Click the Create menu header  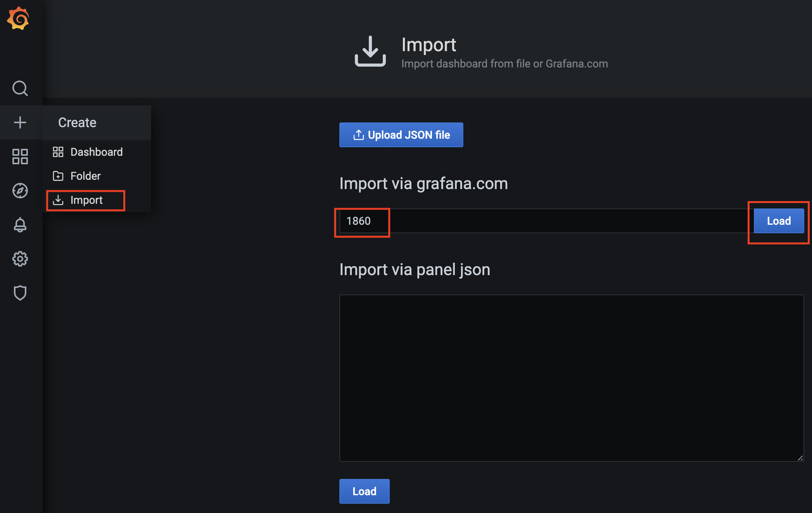tap(77, 122)
